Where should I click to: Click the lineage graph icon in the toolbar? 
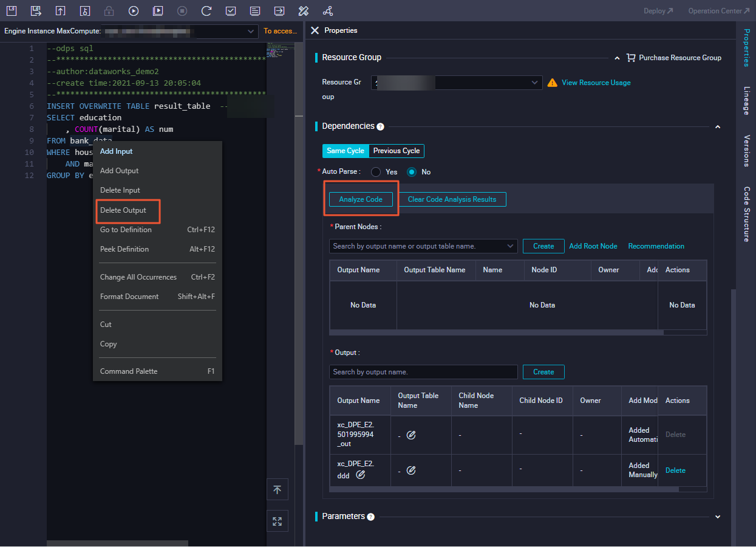pos(328,11)
